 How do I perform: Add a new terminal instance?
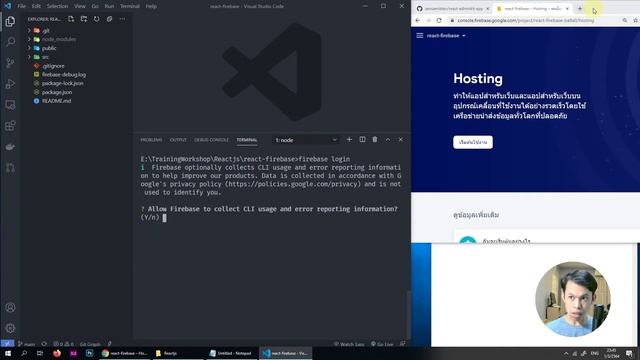[349, 140]
